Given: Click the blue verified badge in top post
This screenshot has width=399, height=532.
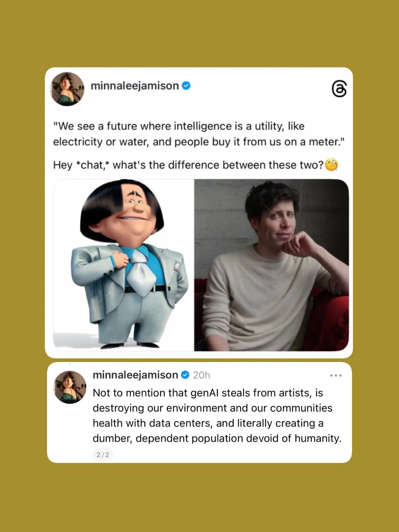Looking at the screenshot, I should [x=186, y=86].
